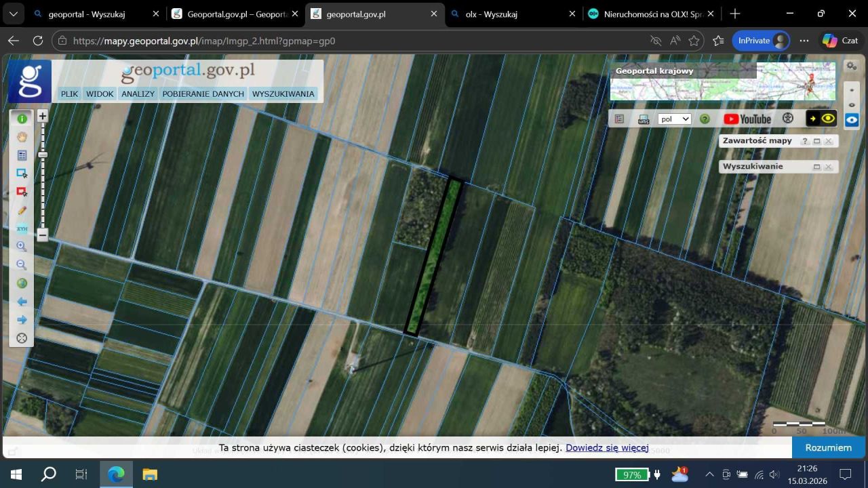Screen dimensions: 868x488
Task: Expand the Wyszukiwanie panel
Action: pos(816,167)
